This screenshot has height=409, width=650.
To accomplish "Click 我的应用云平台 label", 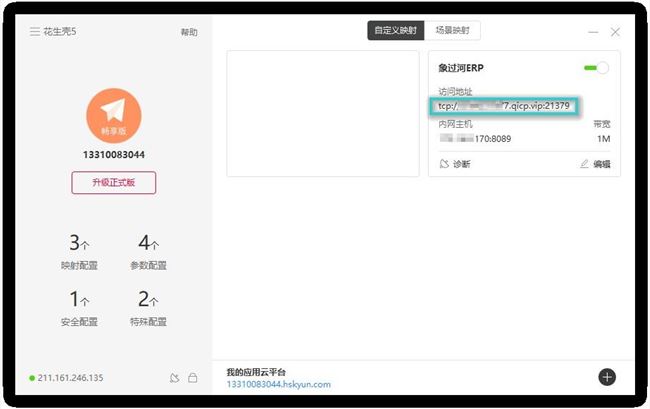I will pos(256,372).
